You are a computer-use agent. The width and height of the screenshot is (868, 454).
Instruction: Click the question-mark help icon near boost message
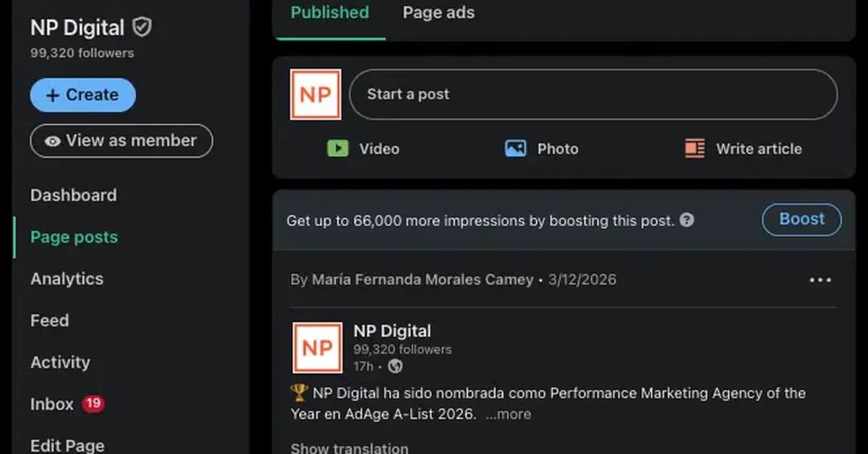tap(686, 221)
